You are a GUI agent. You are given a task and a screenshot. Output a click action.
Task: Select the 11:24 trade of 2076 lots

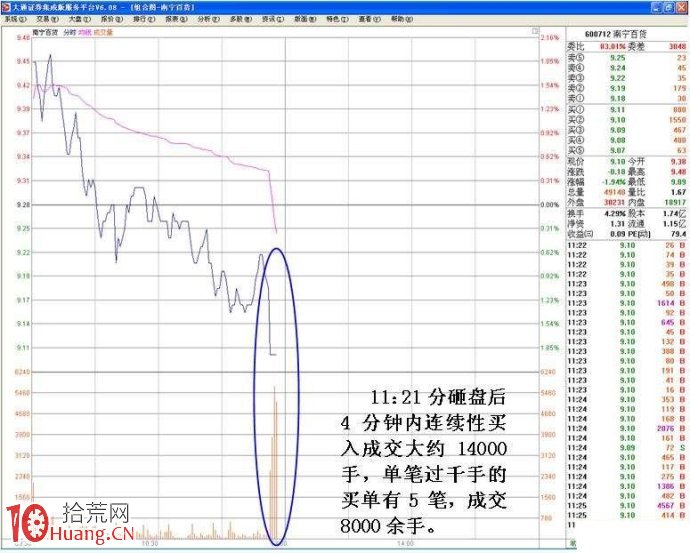point(627,428)
